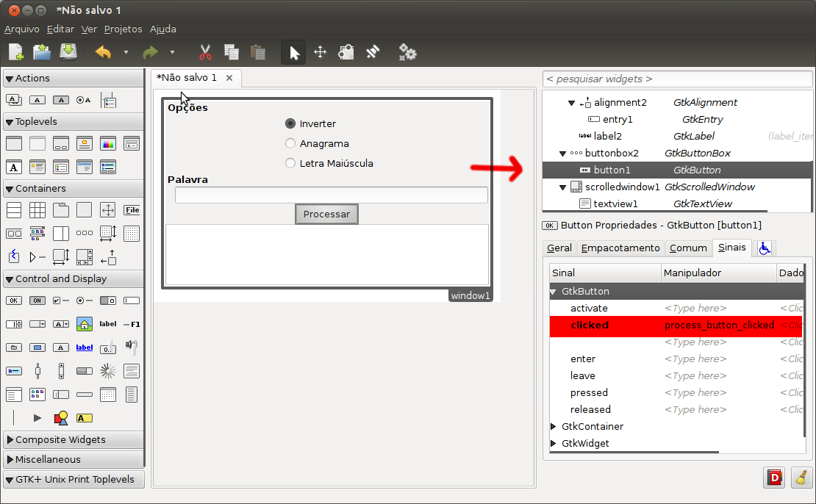The width and height of the screenshot is (816, 504).
Task: Click the Undo icon in the toolbar
Action: click(x=103, y=51)
